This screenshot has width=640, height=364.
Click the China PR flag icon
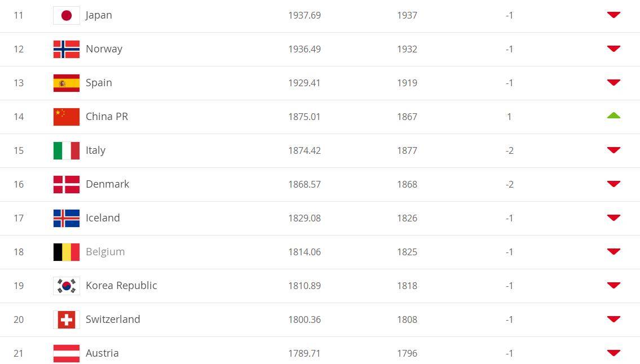click(x=67, y=117)
